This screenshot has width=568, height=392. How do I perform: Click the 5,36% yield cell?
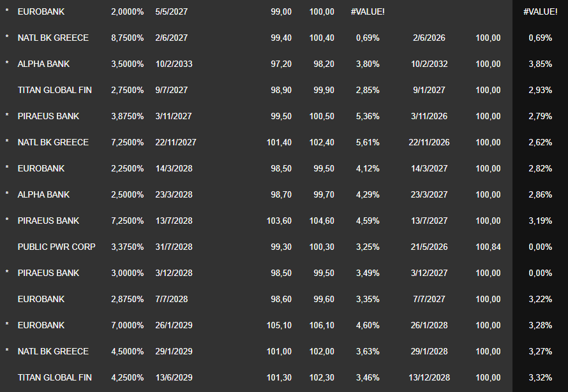pyautogui.click(x=368, y=116)
